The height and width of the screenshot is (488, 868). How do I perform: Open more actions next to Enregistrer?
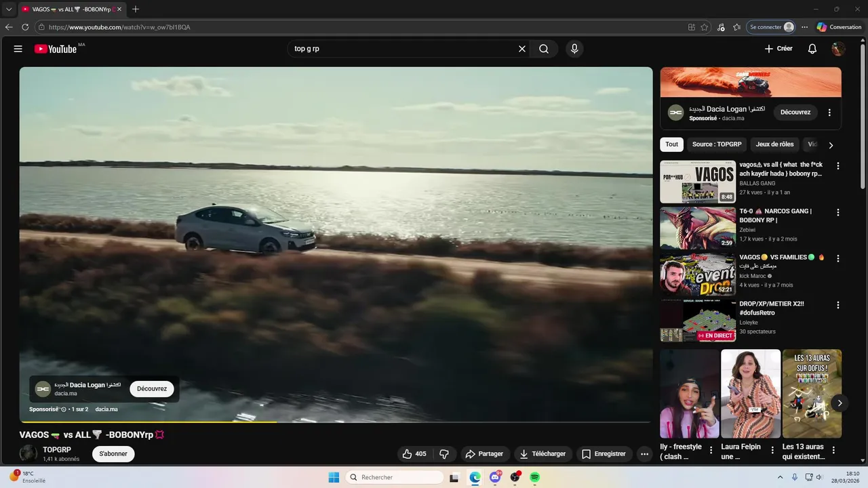pos(644,453)
